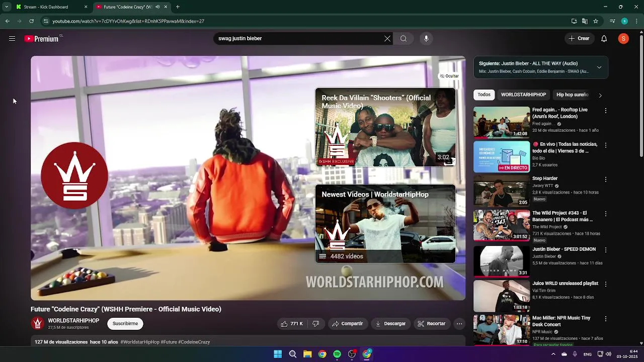The width and height of the screenshot is (644, 362).
Task: Open options for The Wild Project #343
Action: pos(606,214)
